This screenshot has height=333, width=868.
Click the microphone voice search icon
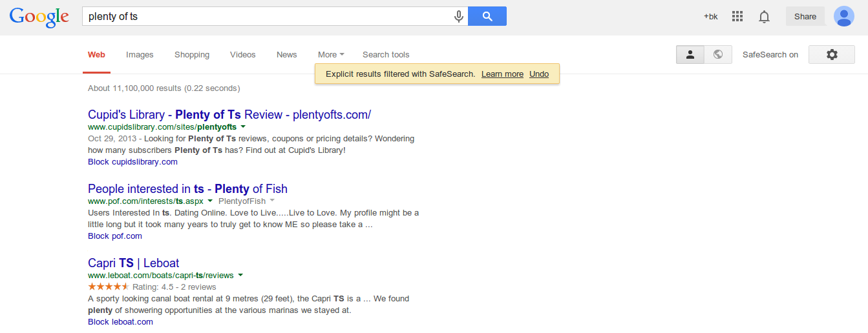(x=459, y=17)
